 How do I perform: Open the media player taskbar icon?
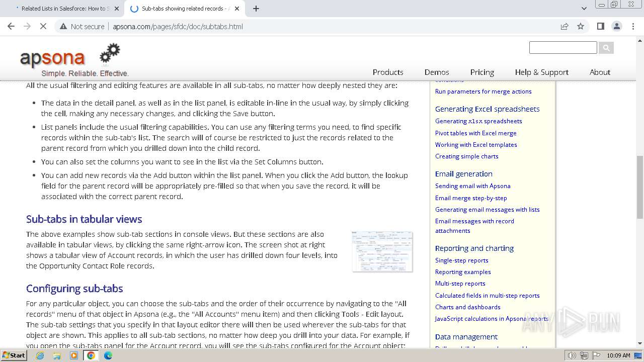pyautogui.click(x=74, y=355)
